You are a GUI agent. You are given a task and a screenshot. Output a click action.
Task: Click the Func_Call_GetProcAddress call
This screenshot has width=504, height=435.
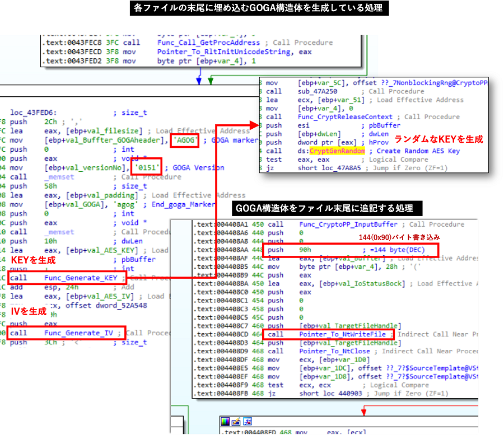(x=208, y=43)
